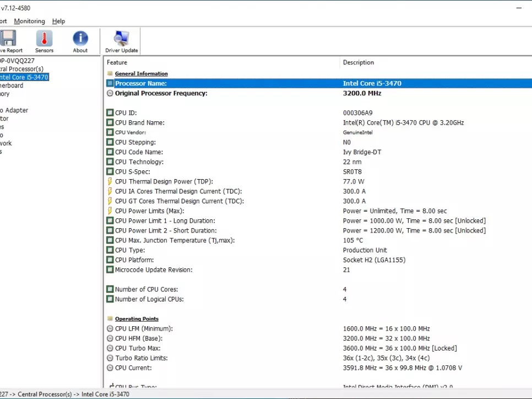Click the Operating Points folder icon
Screen dimensions: 532x399
tap(110, 319)
